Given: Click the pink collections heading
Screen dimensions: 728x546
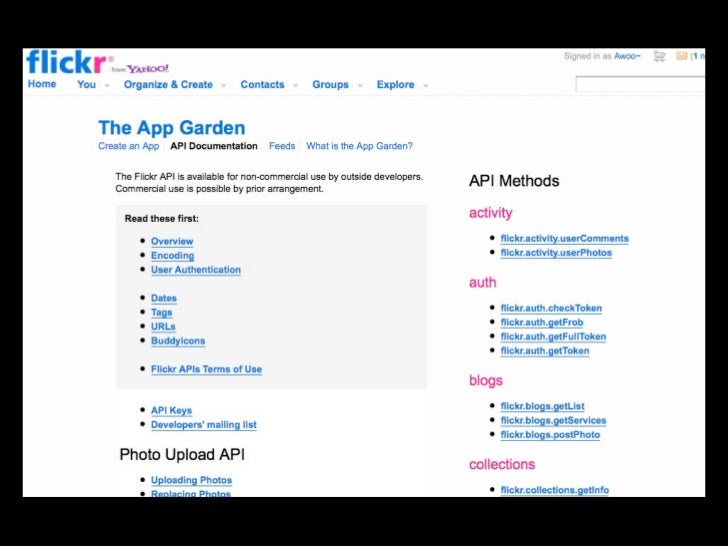Looking at the screenshot, I should [502, 464].
